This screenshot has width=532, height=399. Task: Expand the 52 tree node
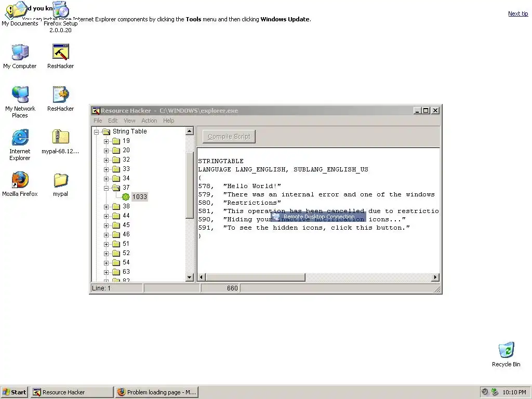click(x=106, y=254)
